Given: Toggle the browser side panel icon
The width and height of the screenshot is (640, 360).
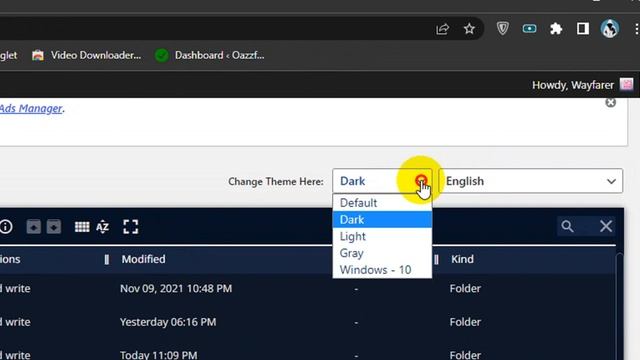Looking at the screenshot, I should click(x=582, y=29).
